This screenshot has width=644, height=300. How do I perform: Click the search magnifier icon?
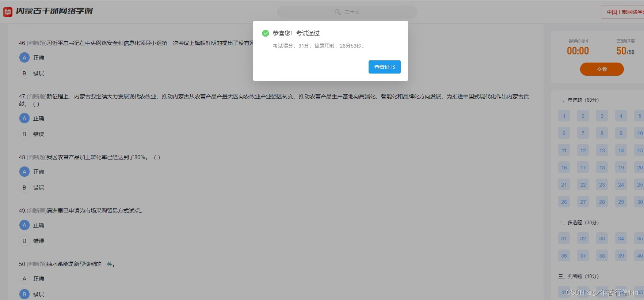coord(338,12)
